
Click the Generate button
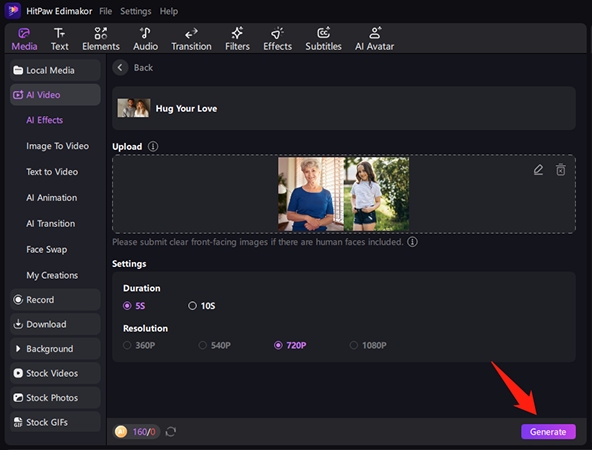(x=548, y=432)
